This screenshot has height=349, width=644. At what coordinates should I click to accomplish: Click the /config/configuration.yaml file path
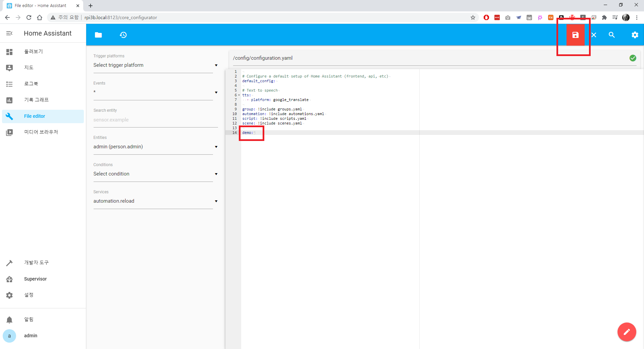263,58
